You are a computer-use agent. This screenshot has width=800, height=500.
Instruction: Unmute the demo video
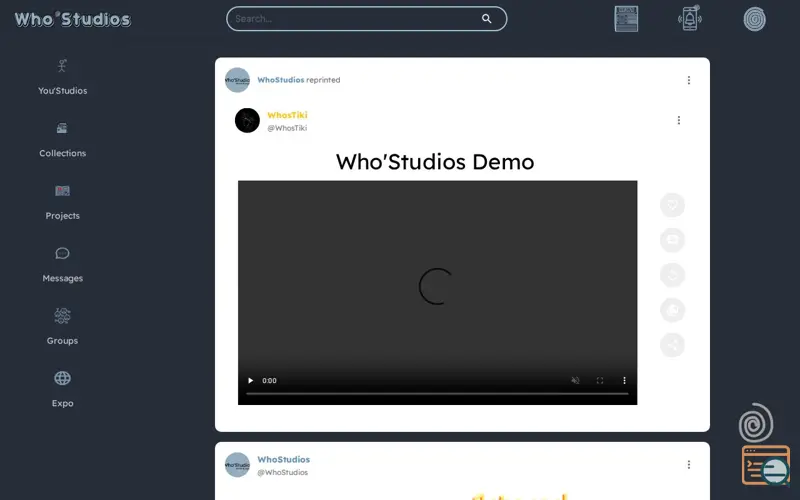575,381
